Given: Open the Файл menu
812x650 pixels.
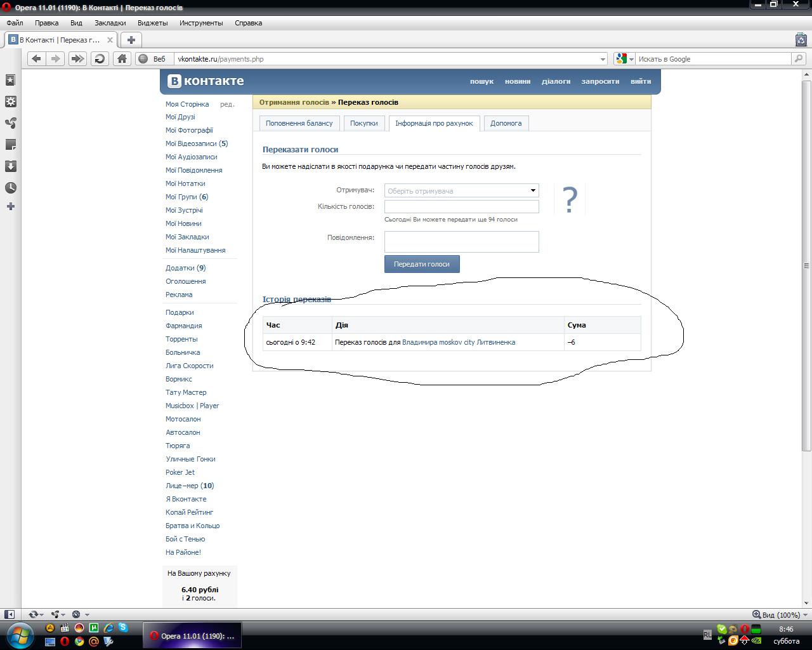Looking at the screenshot, I should point(15,23).
